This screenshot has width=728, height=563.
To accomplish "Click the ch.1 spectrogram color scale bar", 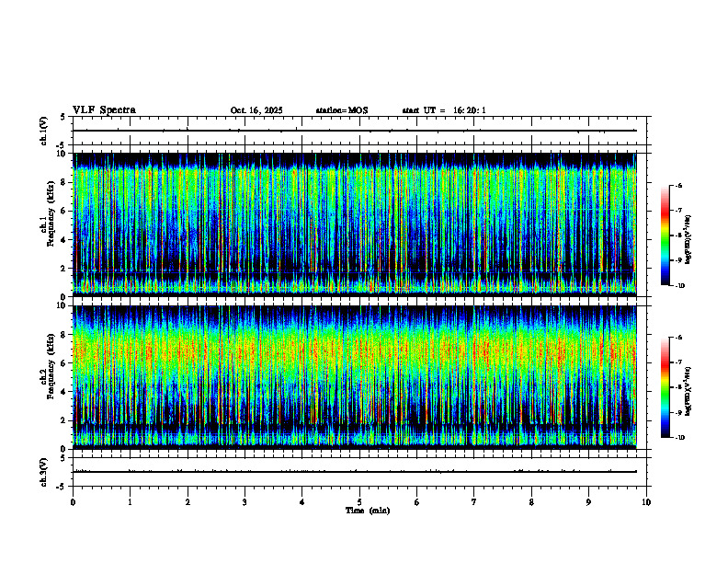I will (x=665, y=236).
